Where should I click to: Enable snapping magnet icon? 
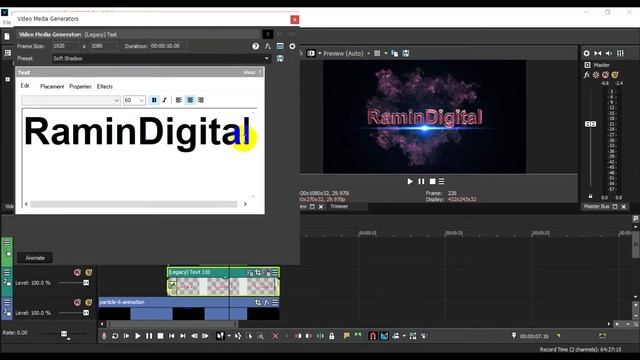pyautogui.click(x=372, y=336)
